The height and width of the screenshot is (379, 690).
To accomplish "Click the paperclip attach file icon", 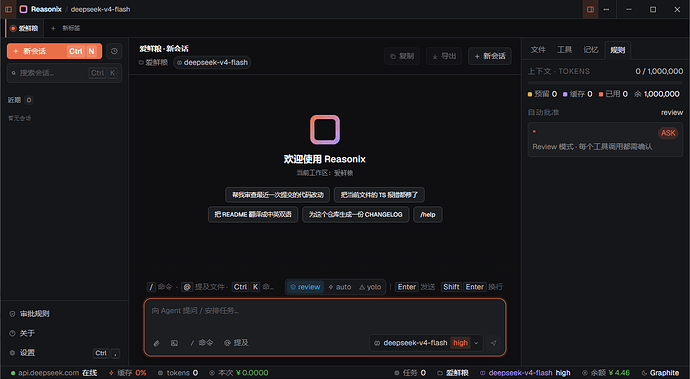I will [x=157, y=343].
